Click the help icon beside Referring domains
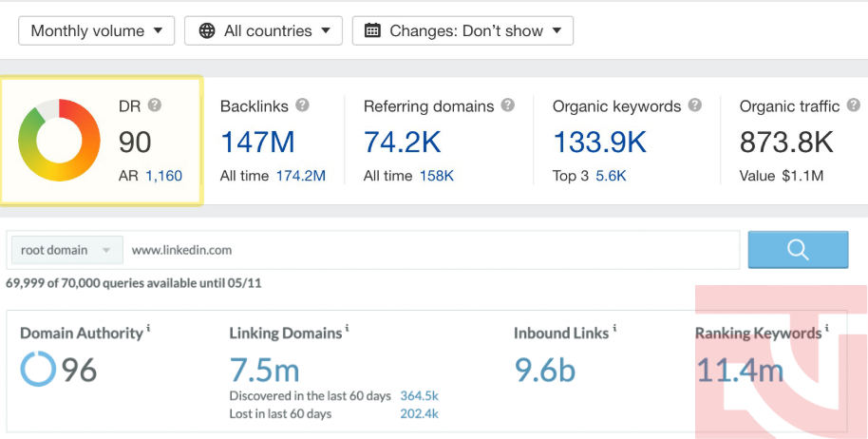This screenshot has width=868, height=439. tap(508, 105)
